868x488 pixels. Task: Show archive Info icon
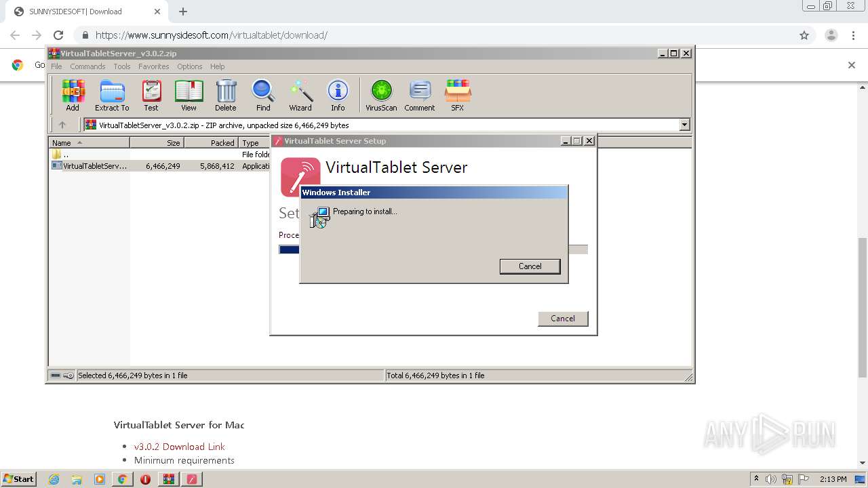click(x=338, y=95)
